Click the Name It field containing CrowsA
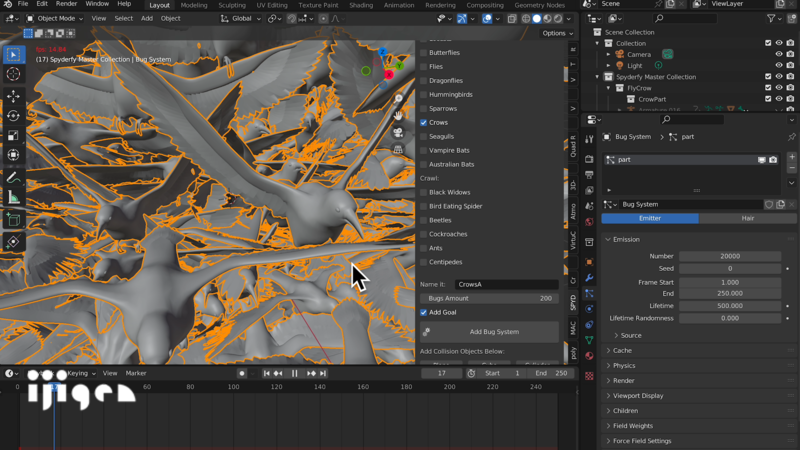This screenshot has height=450, width=800. 507,284
